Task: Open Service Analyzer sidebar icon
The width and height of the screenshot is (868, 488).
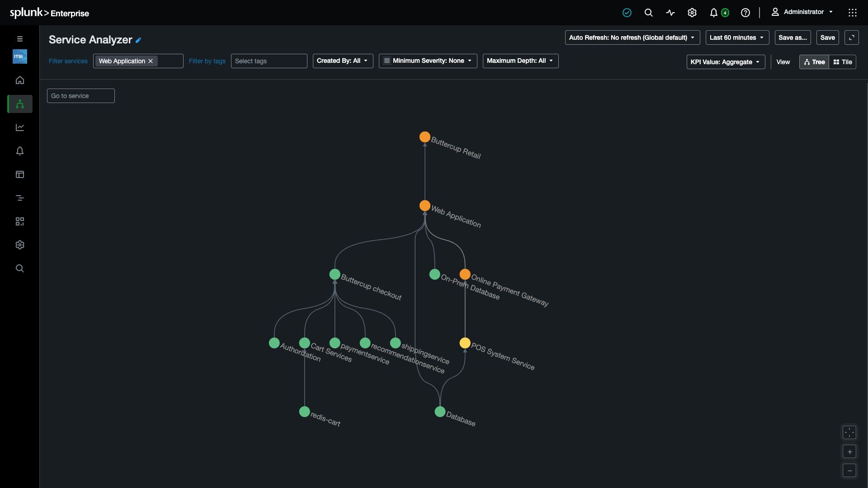Action: tap(19, 104)
